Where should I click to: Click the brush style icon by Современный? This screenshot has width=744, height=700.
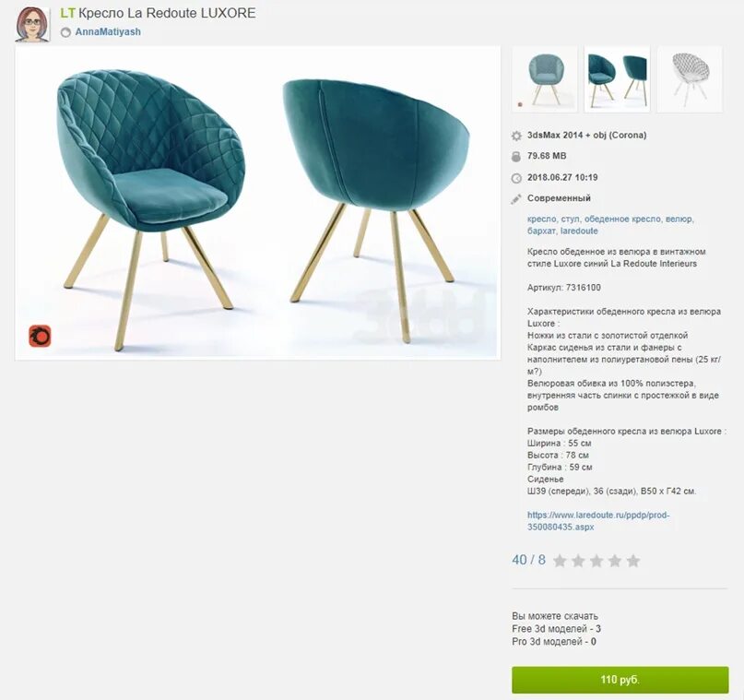[516, 199]
